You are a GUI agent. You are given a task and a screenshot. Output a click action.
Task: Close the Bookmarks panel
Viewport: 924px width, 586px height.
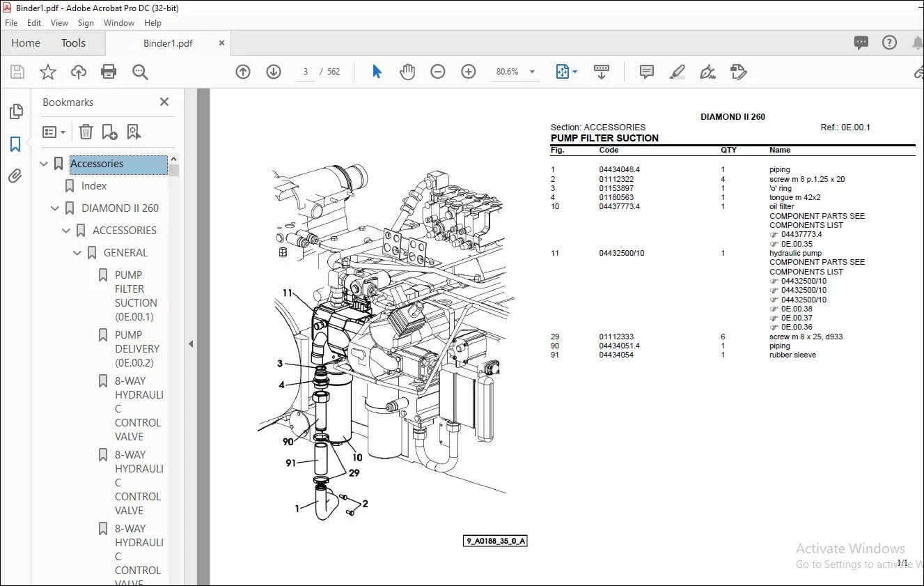click(164, 102)
